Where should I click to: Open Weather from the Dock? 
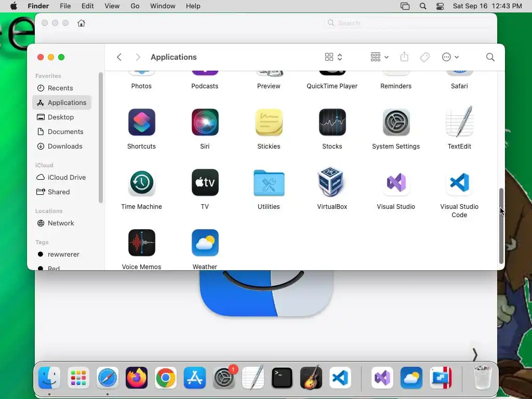[x=411, y=378]
